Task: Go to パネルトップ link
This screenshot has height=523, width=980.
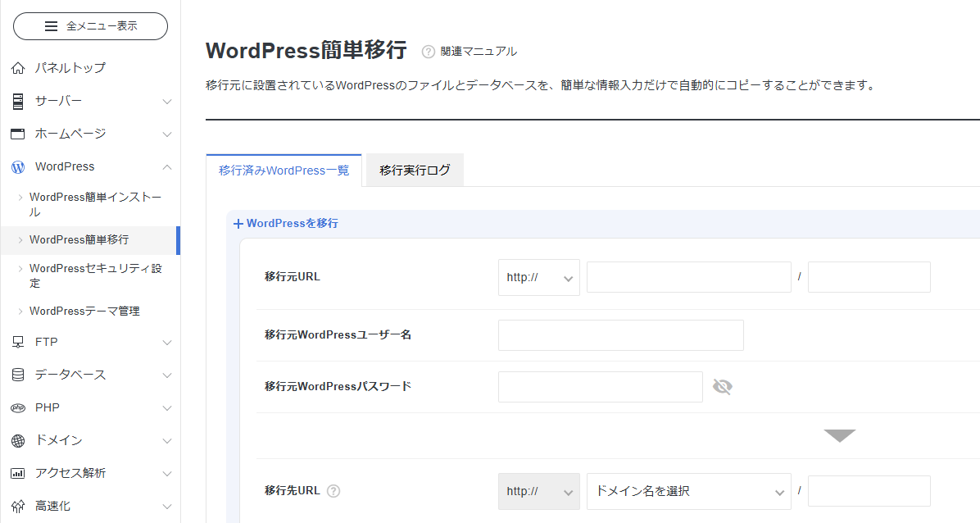Action: click(70, 67)
